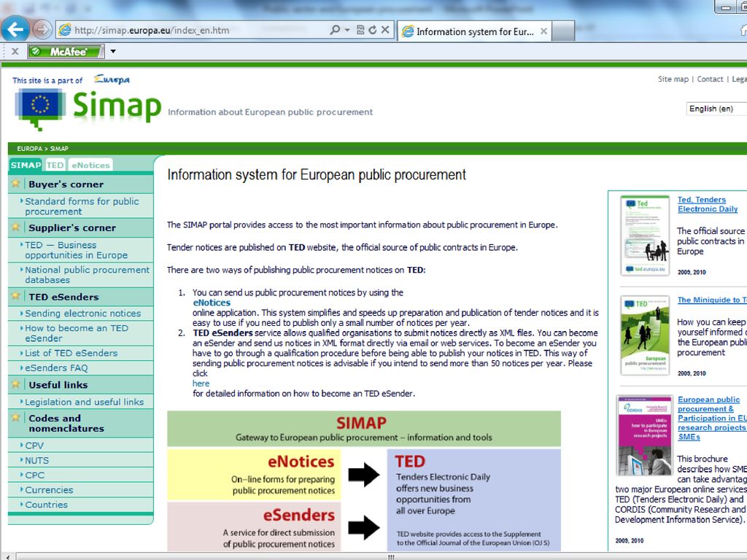Click the browser Back arrow button
The width and height of the screenshot is (747, 560).
pos(15,29)
